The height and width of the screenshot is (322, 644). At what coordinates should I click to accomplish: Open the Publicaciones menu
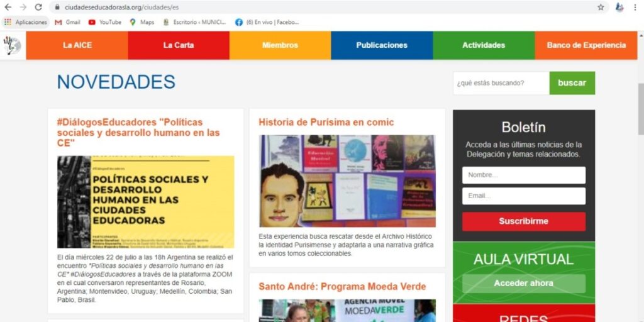click(382, 45)
